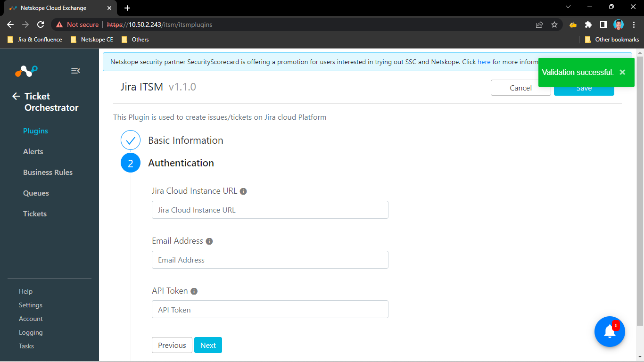Open the notification bell button
The image size is (644, 362).
tap(610, 331)
